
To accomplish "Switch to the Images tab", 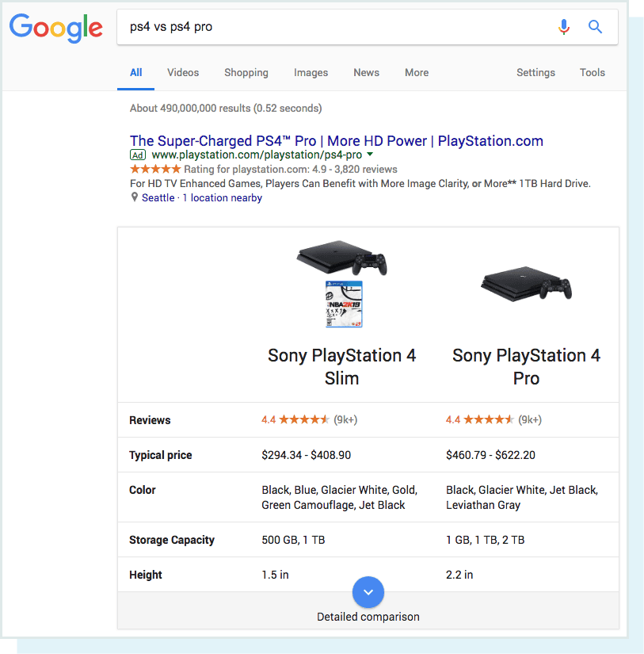I will click(x=311, y=72).
